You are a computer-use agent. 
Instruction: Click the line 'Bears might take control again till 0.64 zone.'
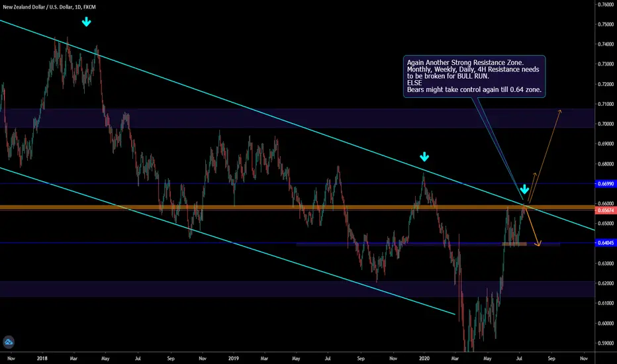(x=474, y=90)
